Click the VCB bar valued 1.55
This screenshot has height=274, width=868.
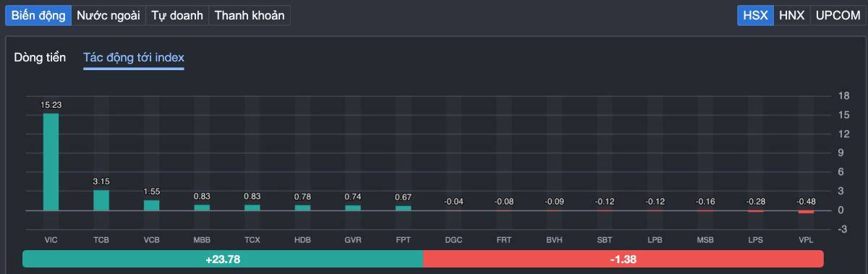point(151,205)
